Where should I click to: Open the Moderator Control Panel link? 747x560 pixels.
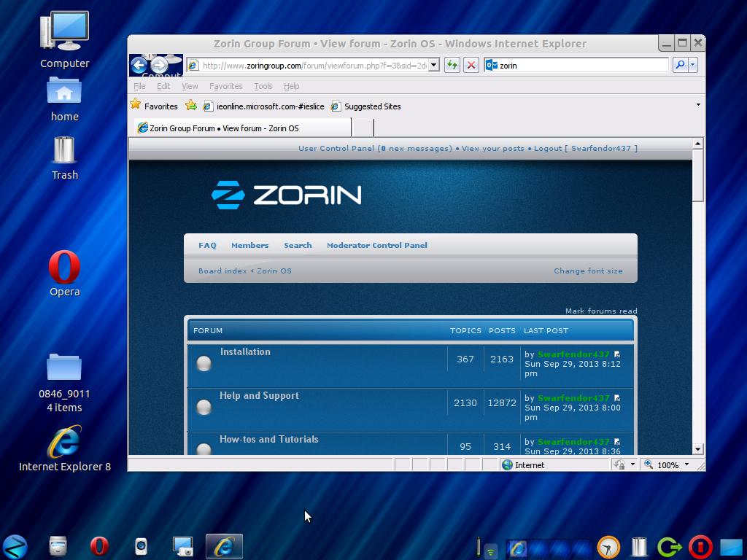pyautogui.click(x=376, y=245)
